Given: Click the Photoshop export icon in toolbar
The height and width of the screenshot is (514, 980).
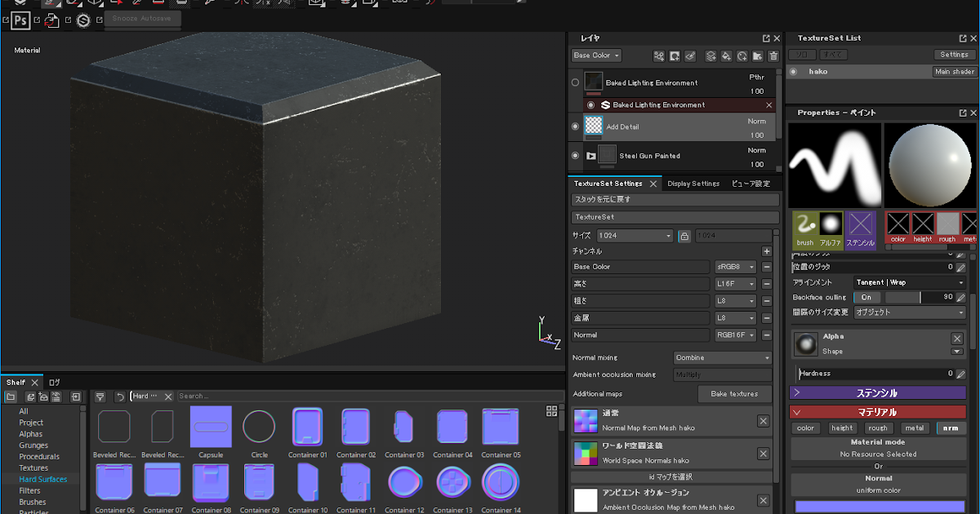Looking at the screenshot, I should [x=20, y=20].
